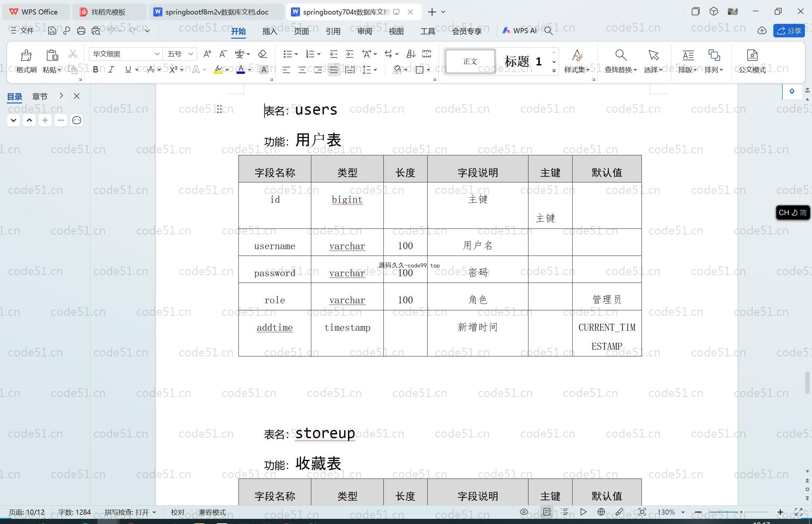Switch to springbootf8m2v数据库文档.doc tab
The image size is (812, 524).
click(x=216, y=12)
